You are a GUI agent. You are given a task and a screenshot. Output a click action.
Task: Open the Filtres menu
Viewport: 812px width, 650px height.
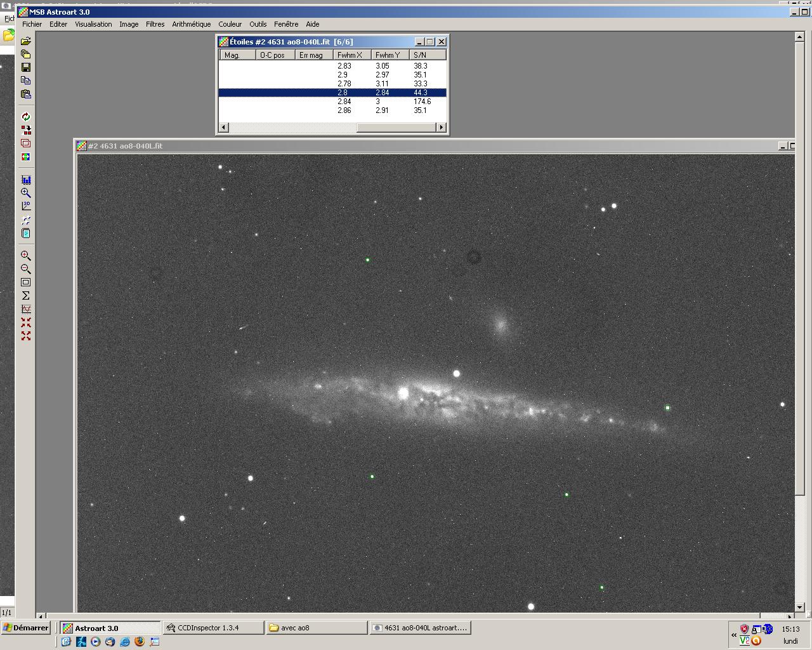pos(155,24)
